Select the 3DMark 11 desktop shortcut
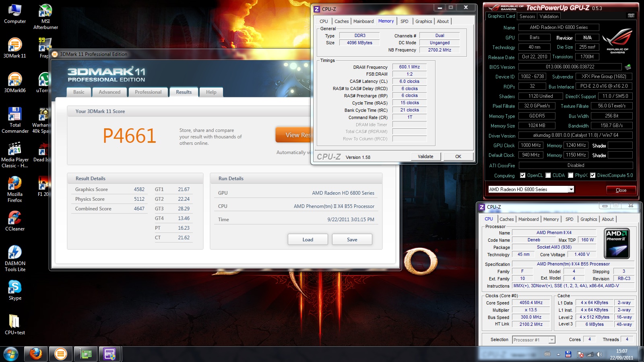 click(15, 48)
